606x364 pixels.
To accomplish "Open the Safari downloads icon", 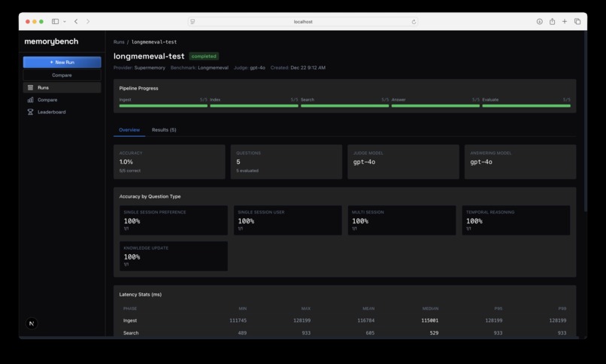I will [x=540, y=22].
